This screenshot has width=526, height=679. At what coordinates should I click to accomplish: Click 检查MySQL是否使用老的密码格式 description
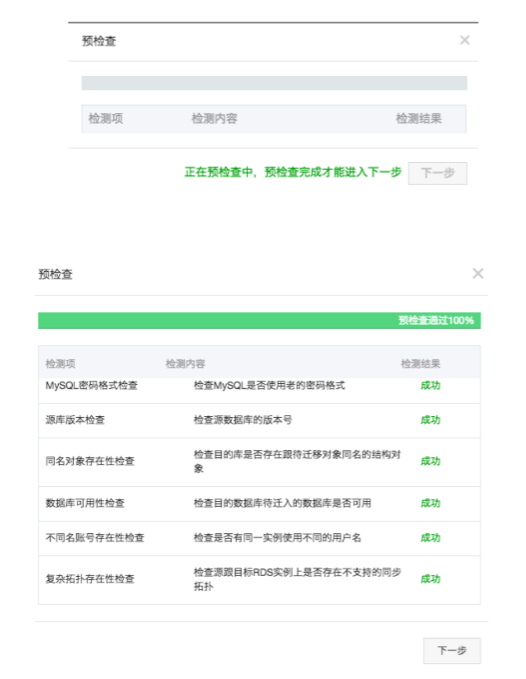(x=269, y=385)
